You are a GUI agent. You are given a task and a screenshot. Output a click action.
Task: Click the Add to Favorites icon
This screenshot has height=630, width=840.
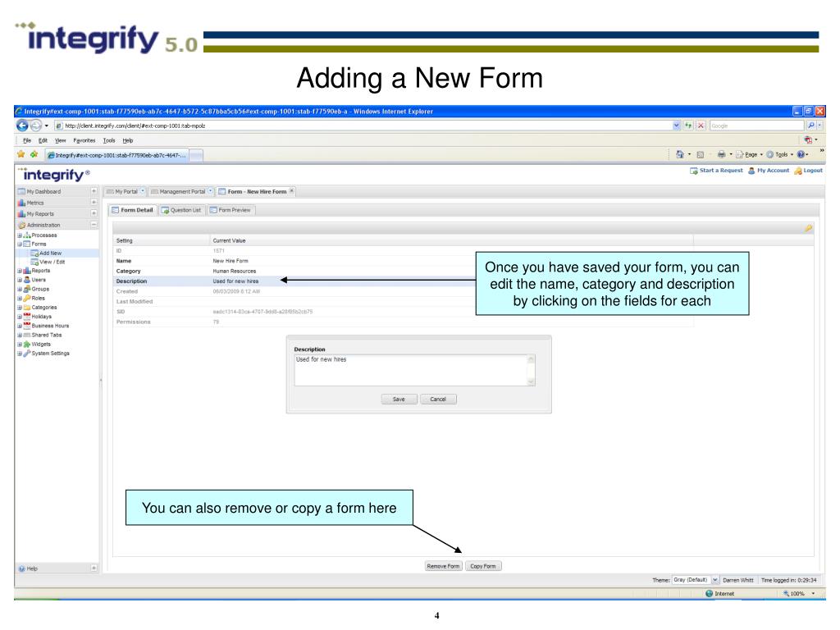34,154
